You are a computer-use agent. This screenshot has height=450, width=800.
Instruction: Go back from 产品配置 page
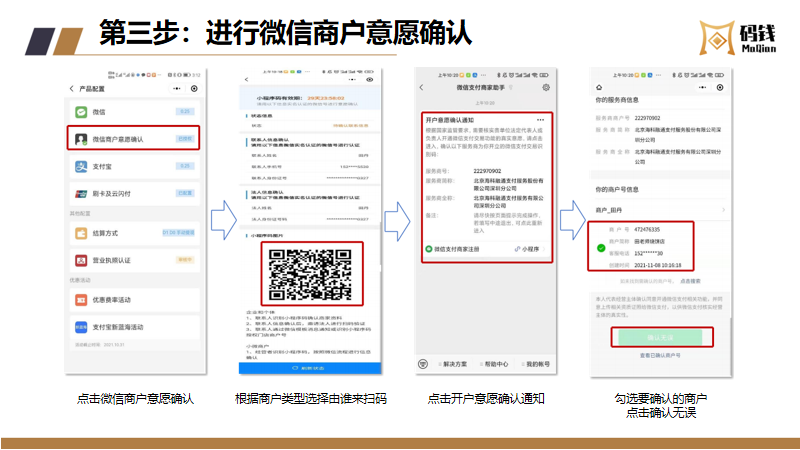[x=73, y=89]
